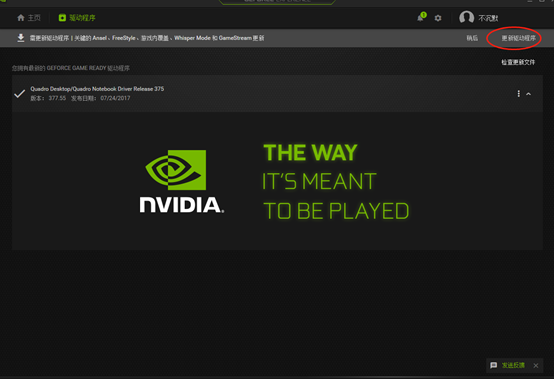554x379 pixels.
Task: Open three-dot menu for Quadro driver
Action: [x=518, y=94]
